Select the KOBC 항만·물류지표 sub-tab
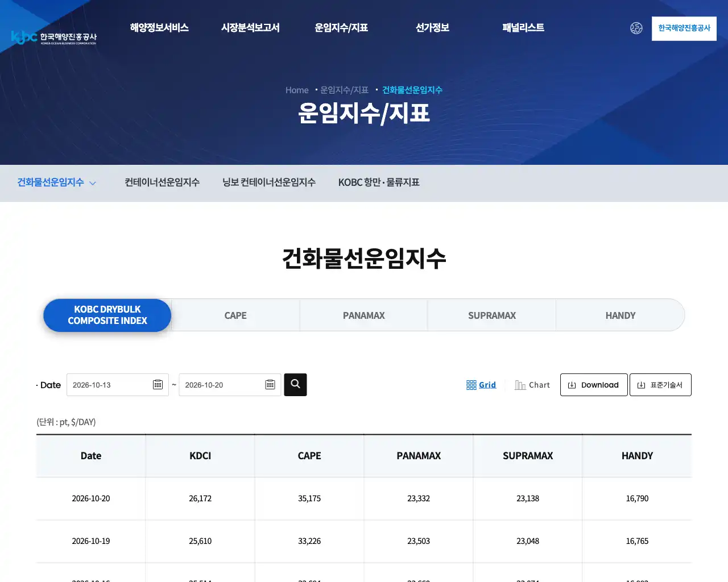 [x=379, y=182]
